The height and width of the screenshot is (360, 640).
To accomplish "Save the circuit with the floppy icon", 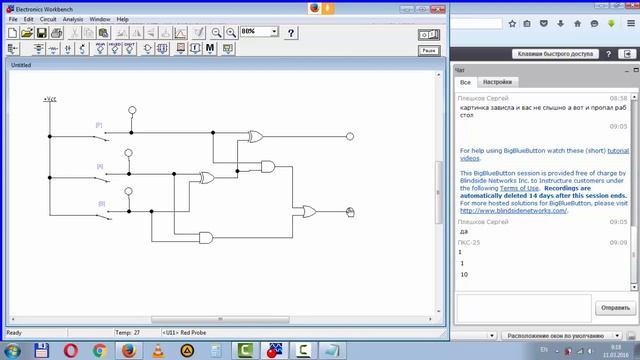I will tap(42, 33).
